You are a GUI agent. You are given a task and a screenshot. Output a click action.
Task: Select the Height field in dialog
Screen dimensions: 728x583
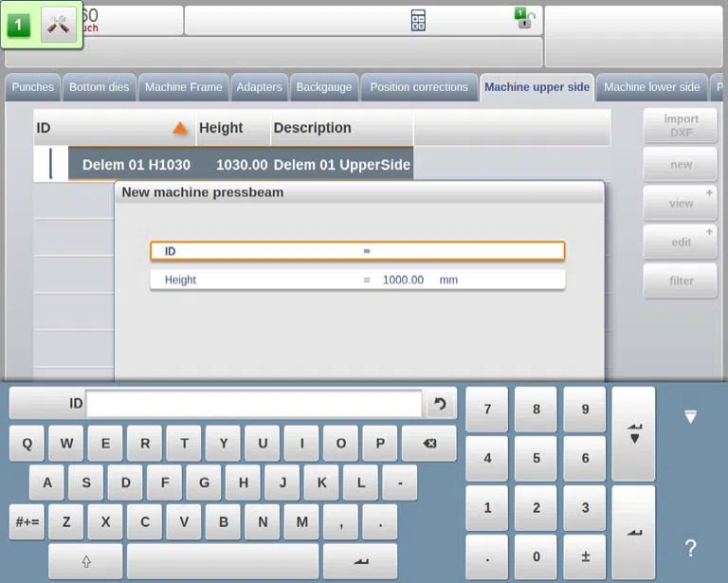coord(357,280)
